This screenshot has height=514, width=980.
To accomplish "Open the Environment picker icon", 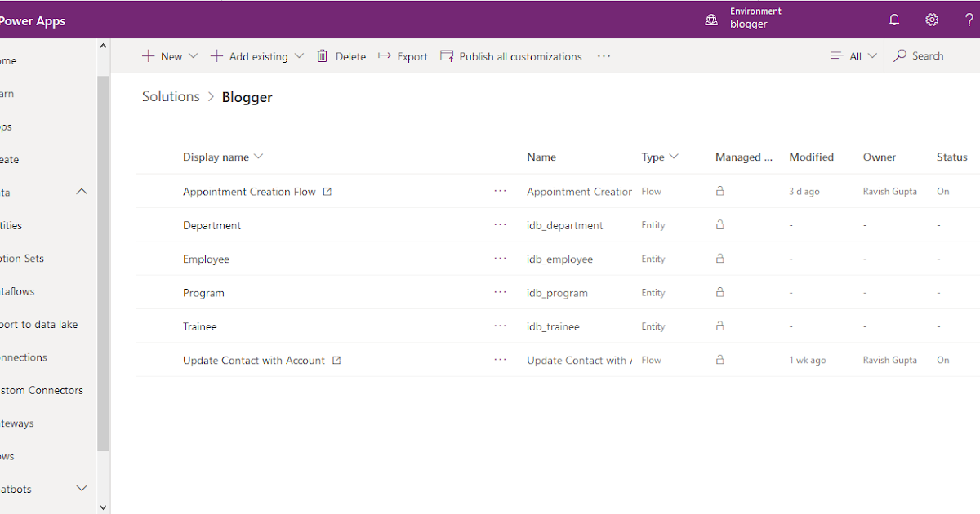I will click(x=710, y=18).
